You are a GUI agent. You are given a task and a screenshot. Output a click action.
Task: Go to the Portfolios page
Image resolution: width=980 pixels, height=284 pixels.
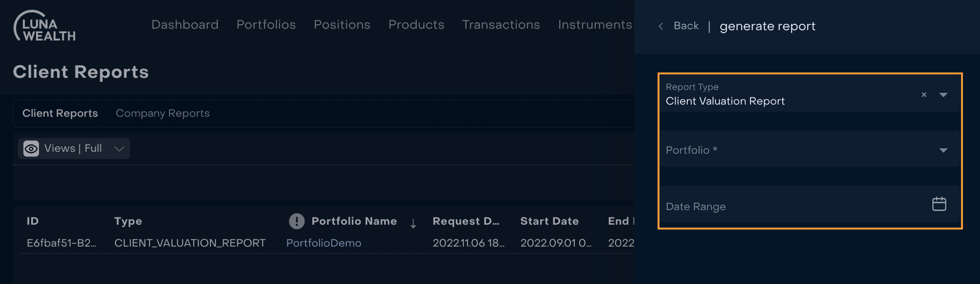[266, 25]
